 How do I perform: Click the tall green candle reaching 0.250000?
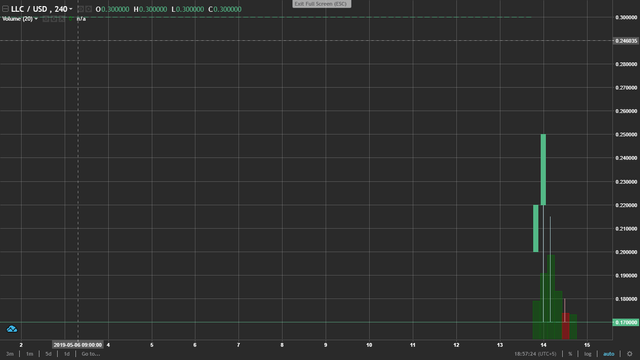click(543, 169)
